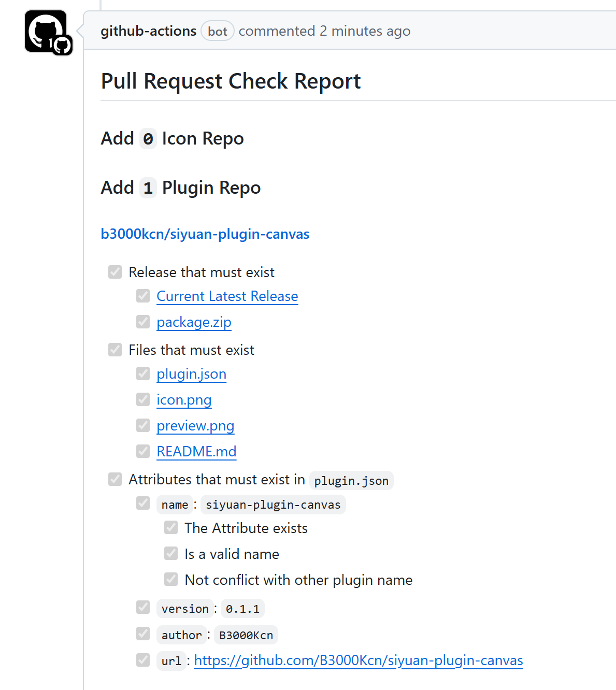The height and width of the screenshot is (690, 616).
Task: Toggle the "Not conflict with other plugin name" checkbox
Action: 171,579
